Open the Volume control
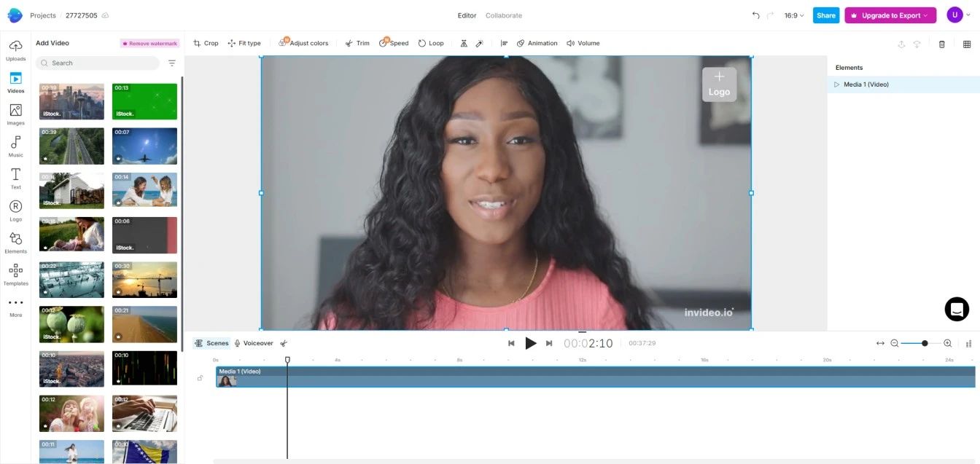 click(583, 43)
